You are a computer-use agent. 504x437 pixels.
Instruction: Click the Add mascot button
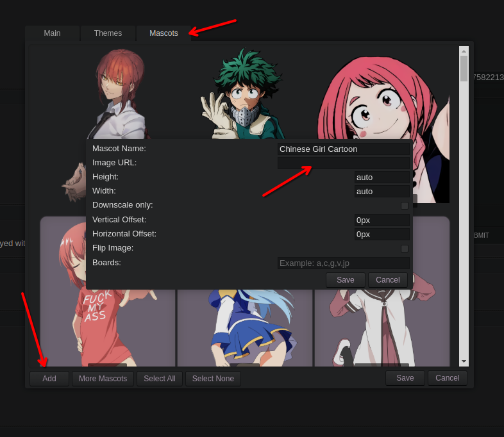(49, 379)
